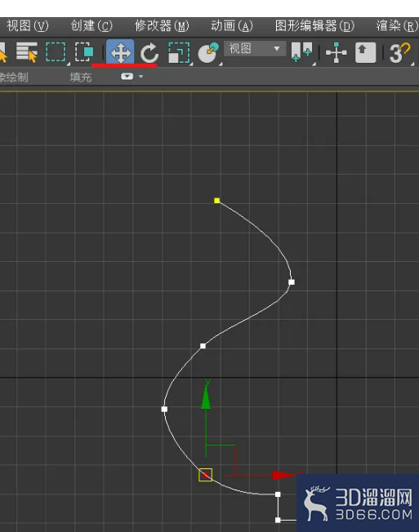This screenshot has width=419, height=532.
Task: Activate the Select and Rotate tool
Action: tap(149, 52)
